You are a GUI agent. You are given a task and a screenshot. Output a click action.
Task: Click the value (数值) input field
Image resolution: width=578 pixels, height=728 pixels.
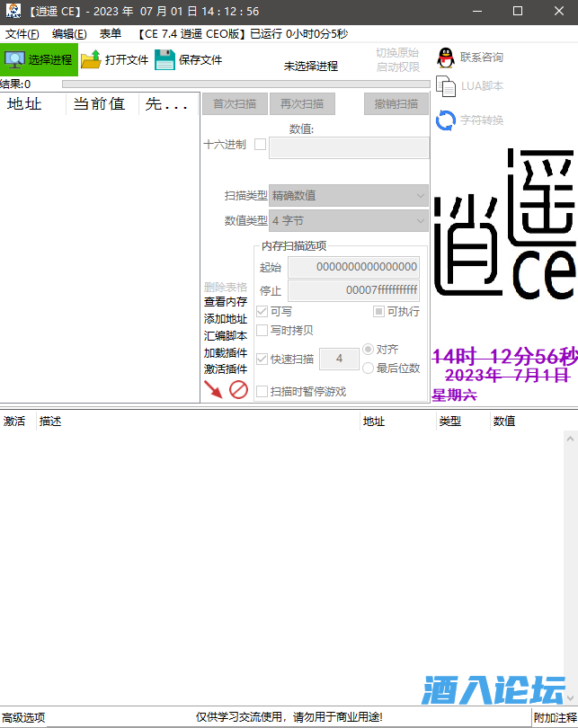click(x=349, y=148)
